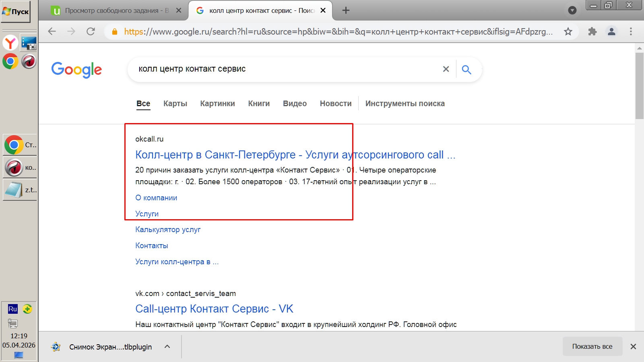
Task: Click the show desktop quick launch icon
Action: [29, 43]
